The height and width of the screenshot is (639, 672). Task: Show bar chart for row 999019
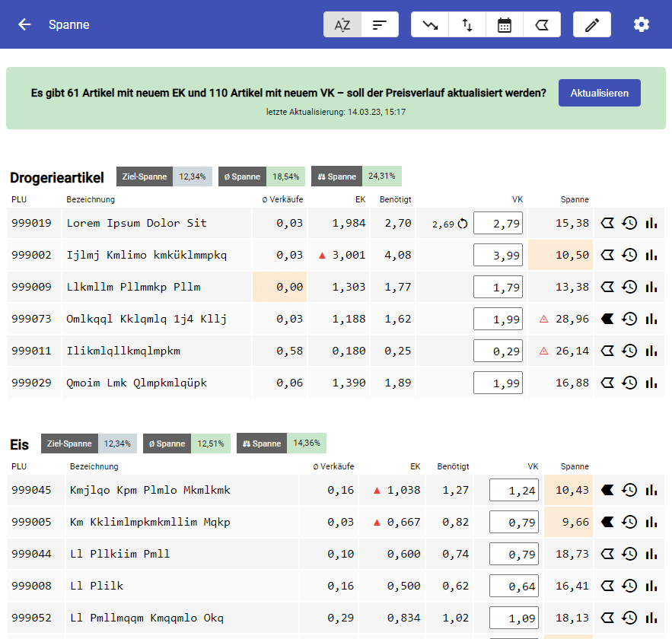pyautogui.click(x=651, y=223)
